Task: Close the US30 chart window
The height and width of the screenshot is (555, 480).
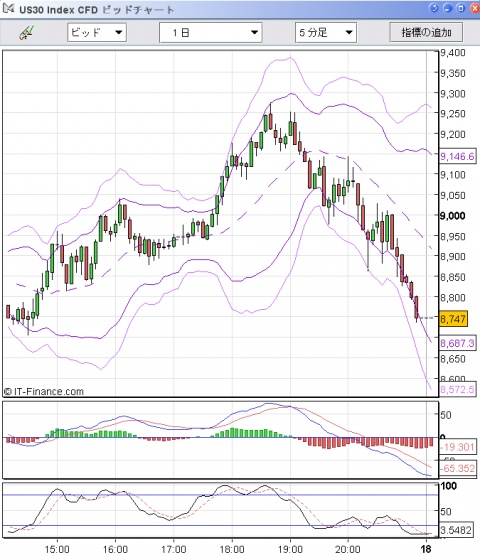Action: 474,8
